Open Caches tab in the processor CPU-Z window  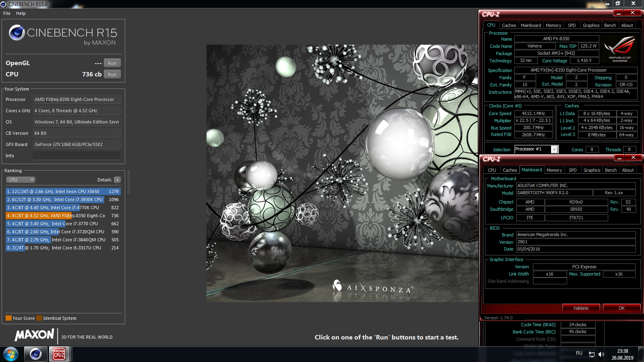[x=509, y=25]
